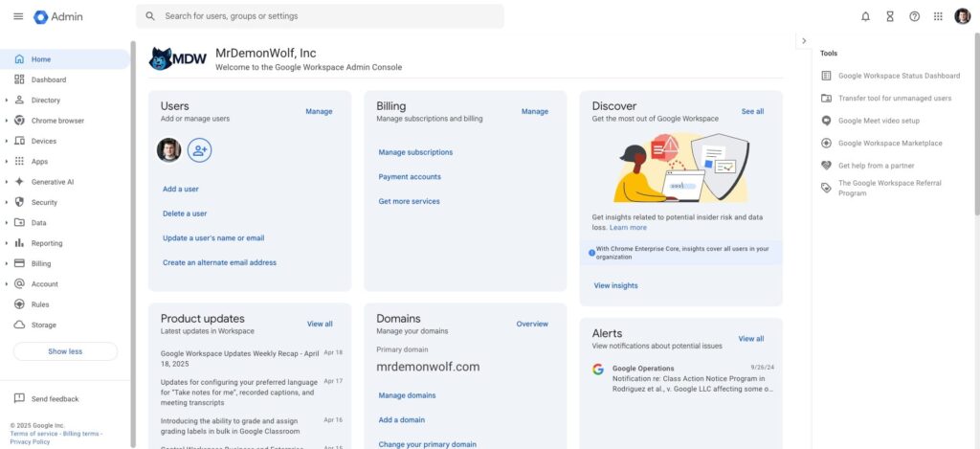Expand the Data menu arrow
This screenshot has height=449, width=980.
pos(7,223)
